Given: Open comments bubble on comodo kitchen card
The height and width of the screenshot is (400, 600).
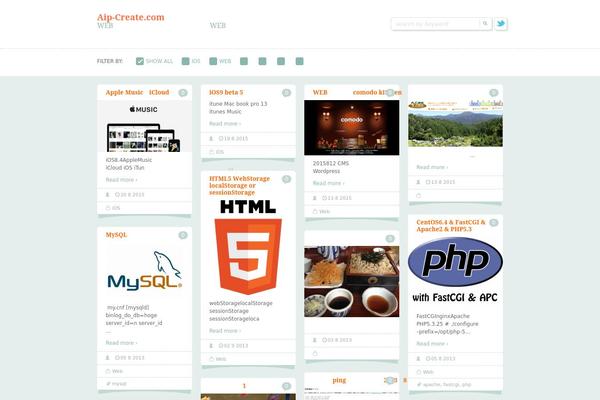Looking at the screenshot, I should [390, 93].
